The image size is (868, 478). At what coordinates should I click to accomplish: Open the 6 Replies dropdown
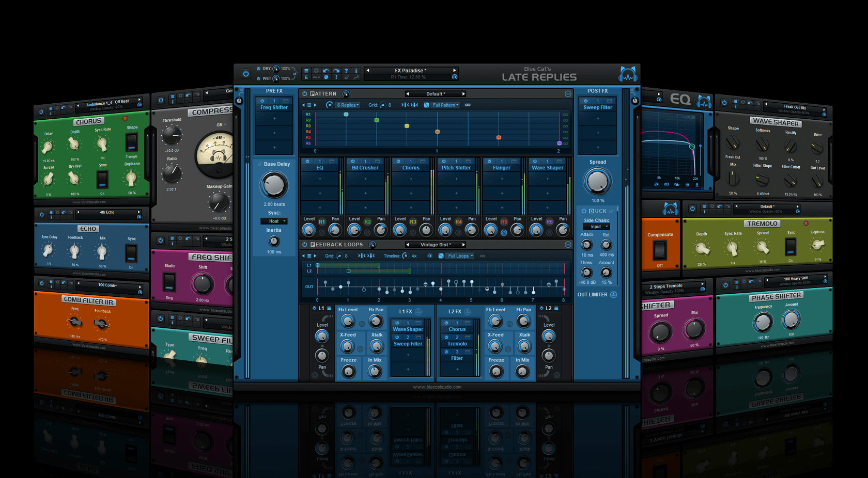(x=348, y=105)
